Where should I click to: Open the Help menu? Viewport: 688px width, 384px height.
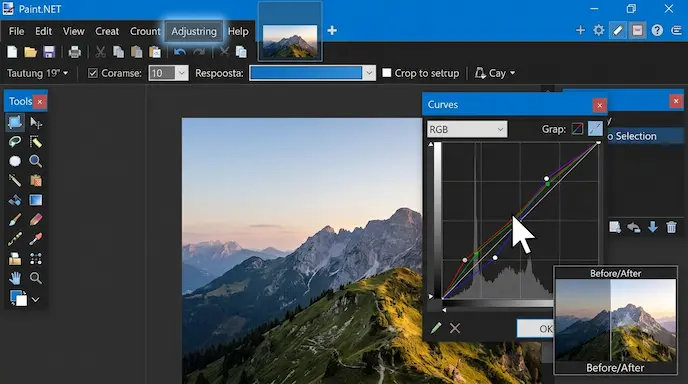click(238, 32)
